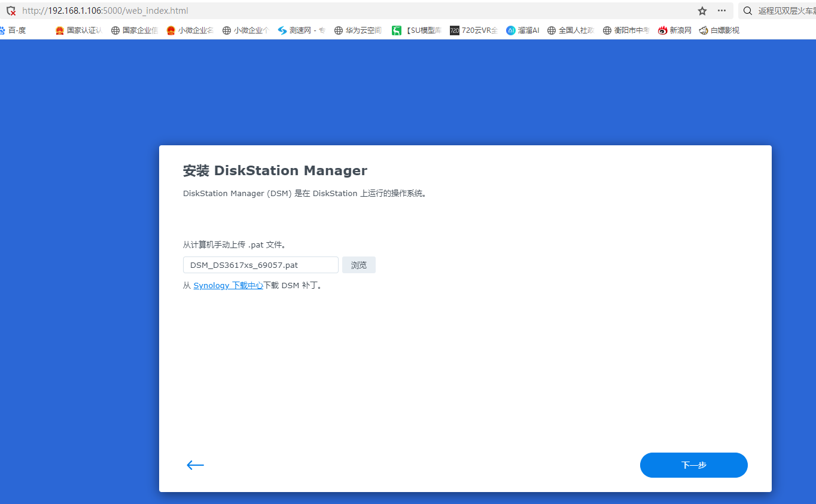Click the 下一步 next button
The image size is (816, 504).
pos(694,465)
